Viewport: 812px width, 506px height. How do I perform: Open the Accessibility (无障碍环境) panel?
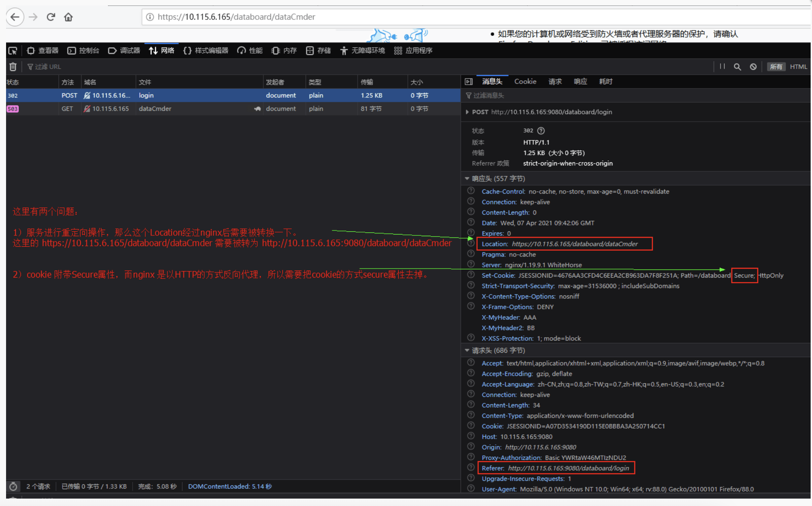[x=363, y=51]
